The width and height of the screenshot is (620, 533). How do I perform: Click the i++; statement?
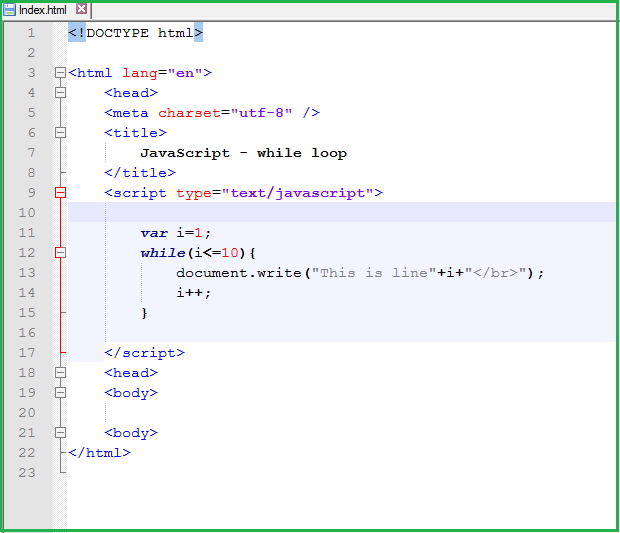point(193,293)
